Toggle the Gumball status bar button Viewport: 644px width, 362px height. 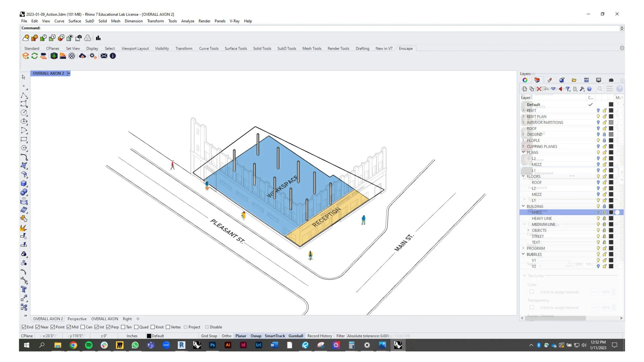[295, 336]
